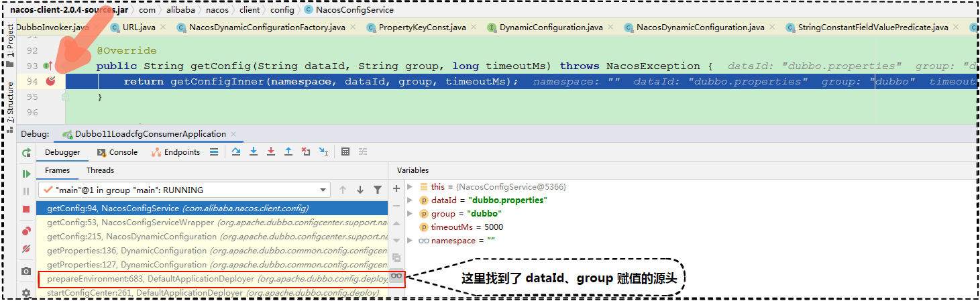Expand the 'this' NacosConfigService variable
980x301 pixels.
coord(410,187)
